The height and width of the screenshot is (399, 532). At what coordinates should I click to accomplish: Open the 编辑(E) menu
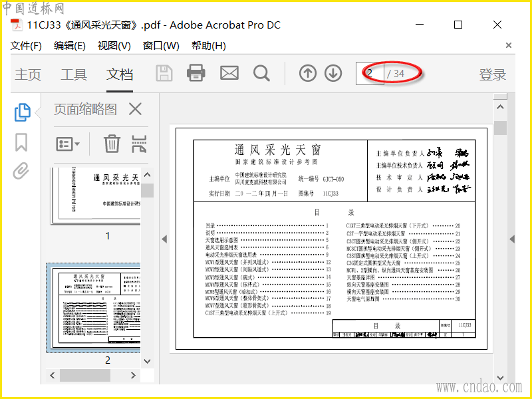(70, 45)
